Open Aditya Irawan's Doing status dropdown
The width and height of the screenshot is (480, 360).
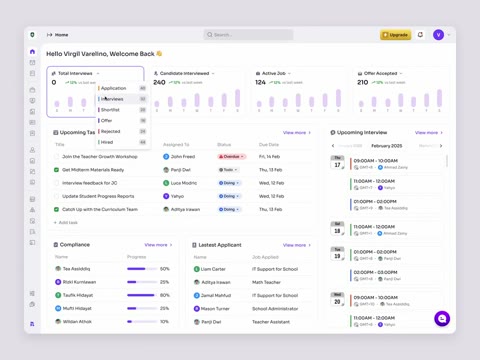[x=229, y=209]
